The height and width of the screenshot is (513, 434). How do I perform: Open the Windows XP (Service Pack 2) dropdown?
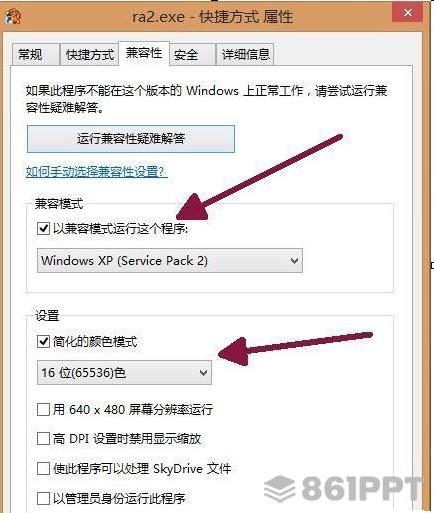click(x=170, y=260)
